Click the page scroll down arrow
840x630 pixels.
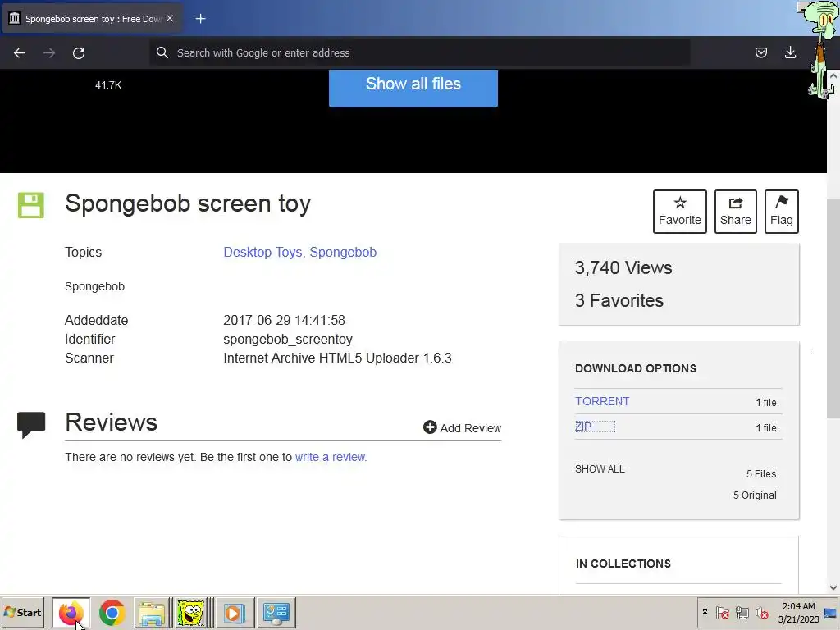coord(833,587)
